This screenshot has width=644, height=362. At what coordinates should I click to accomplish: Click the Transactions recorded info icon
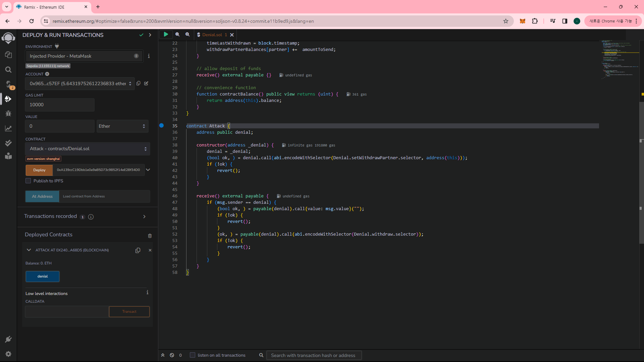click(x=91, y=217)
